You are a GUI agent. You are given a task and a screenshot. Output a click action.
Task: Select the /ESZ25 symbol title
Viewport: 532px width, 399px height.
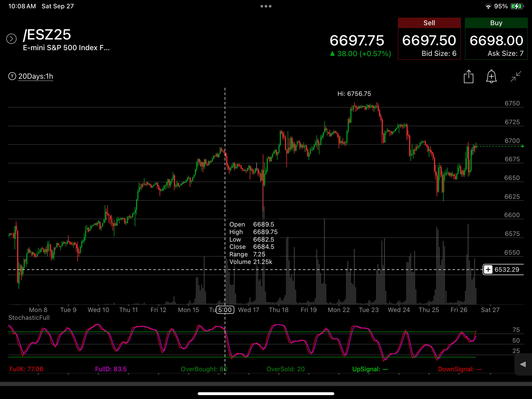47,35
